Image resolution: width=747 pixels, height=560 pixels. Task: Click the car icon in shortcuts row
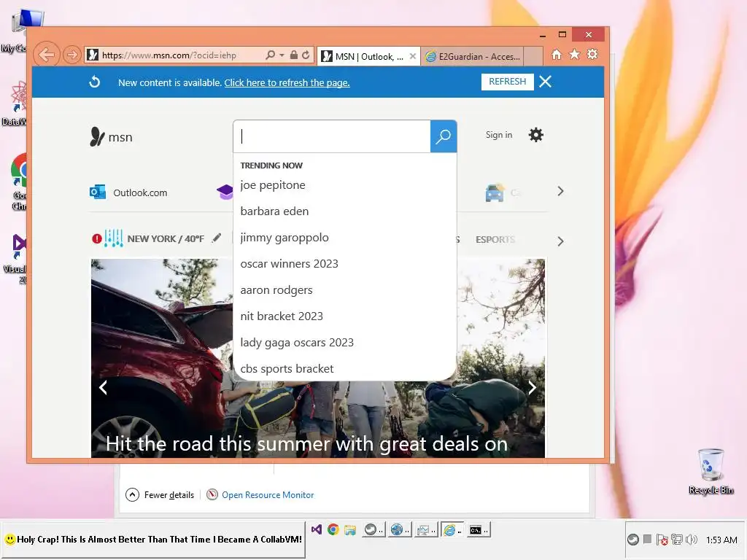click(x=495, y=192)
